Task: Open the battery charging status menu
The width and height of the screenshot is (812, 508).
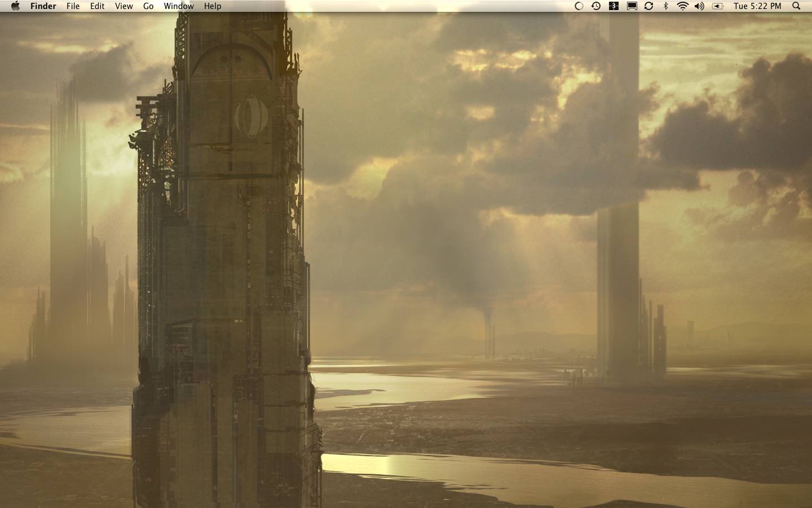Action: 718,6
